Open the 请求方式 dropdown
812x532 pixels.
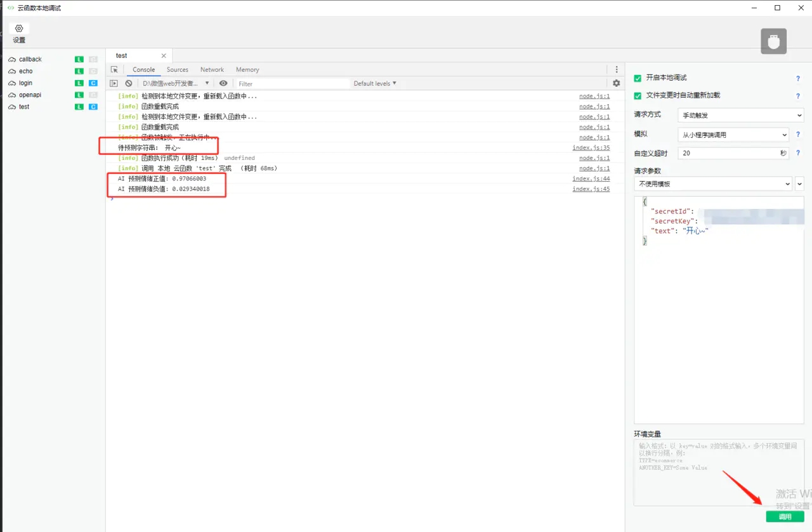pyautogui.click(x=741, y=115)
